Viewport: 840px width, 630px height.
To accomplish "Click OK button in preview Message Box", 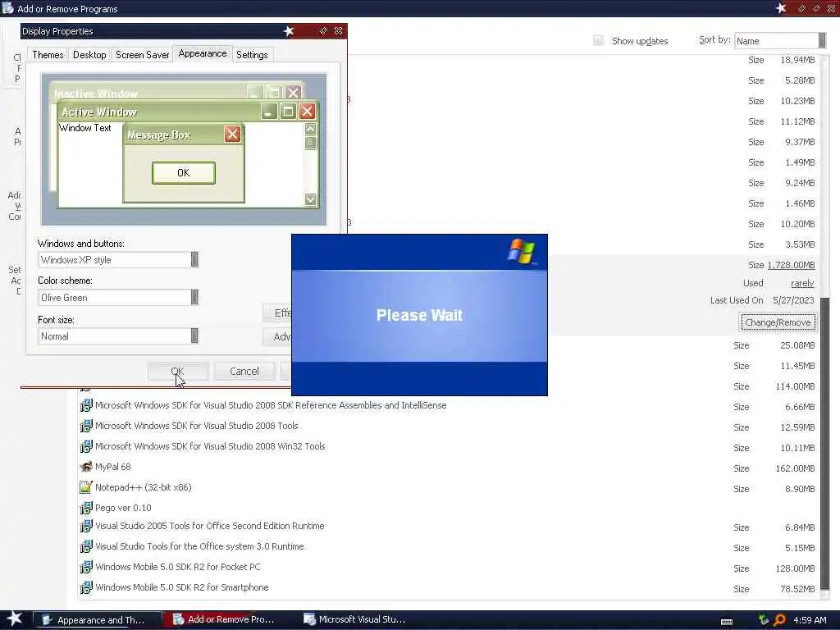I will point(184,172).
